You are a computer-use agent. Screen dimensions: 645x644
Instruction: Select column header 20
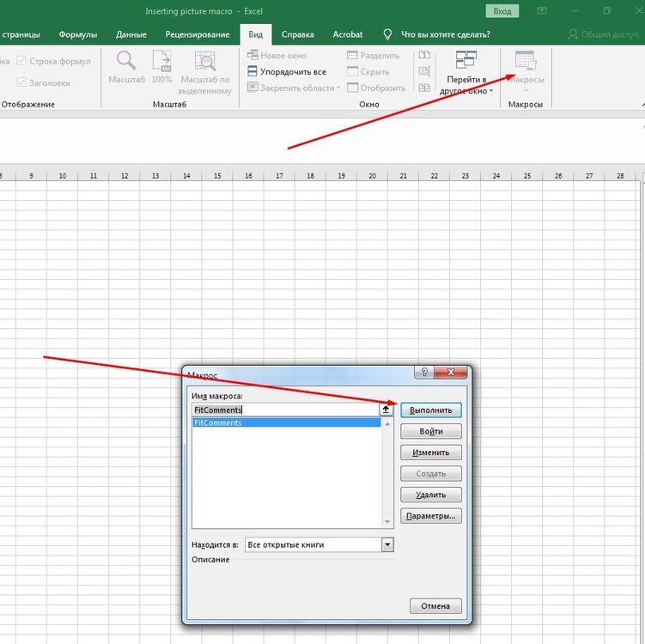click(x=372, y=176)
